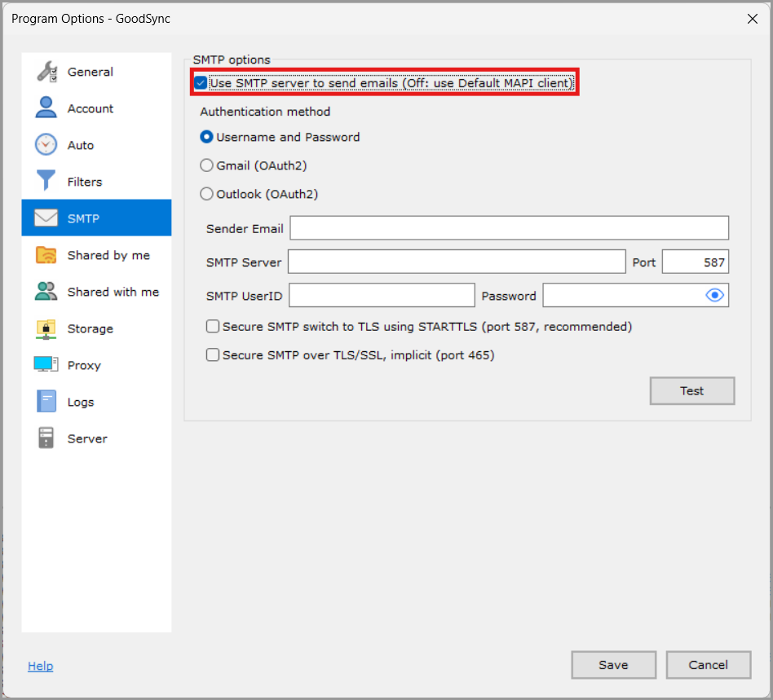This screenshot has width=773, height=700.
Task: Cancel the options dialog
Action: coord(708,664)
